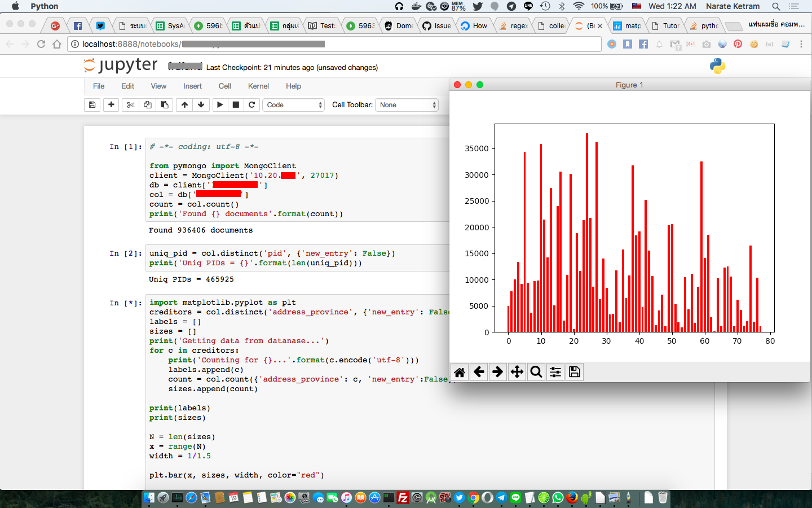Interrupt the kernel with the stop icon

click(x=235, y=104)
